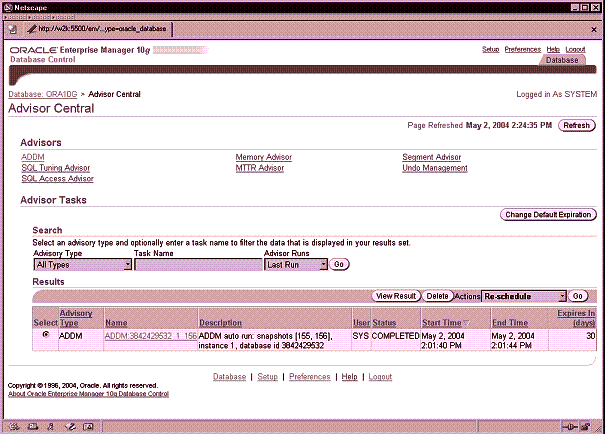Click the footer Setup link
This screenshot has height=434, width=605.
267,377
